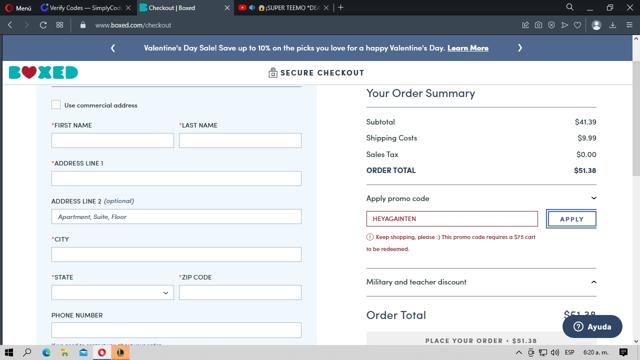Viewport: 640px width, 360px height.
Task: Collapse the Apply promo code section
Action: click(593, 198)
